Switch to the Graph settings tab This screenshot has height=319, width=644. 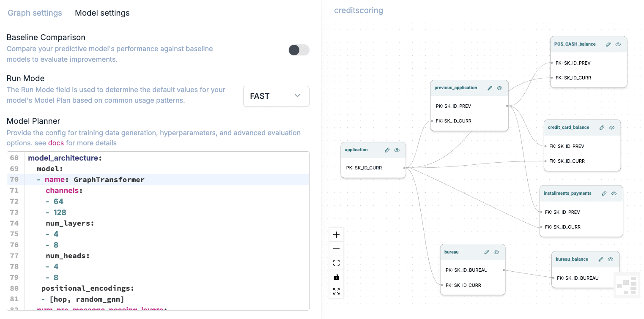point(35,13)
